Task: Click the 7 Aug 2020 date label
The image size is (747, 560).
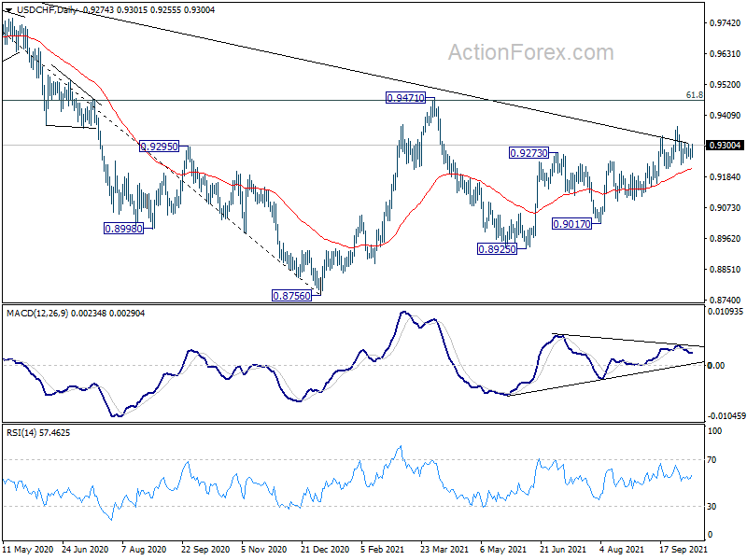Action: (144, 549)
